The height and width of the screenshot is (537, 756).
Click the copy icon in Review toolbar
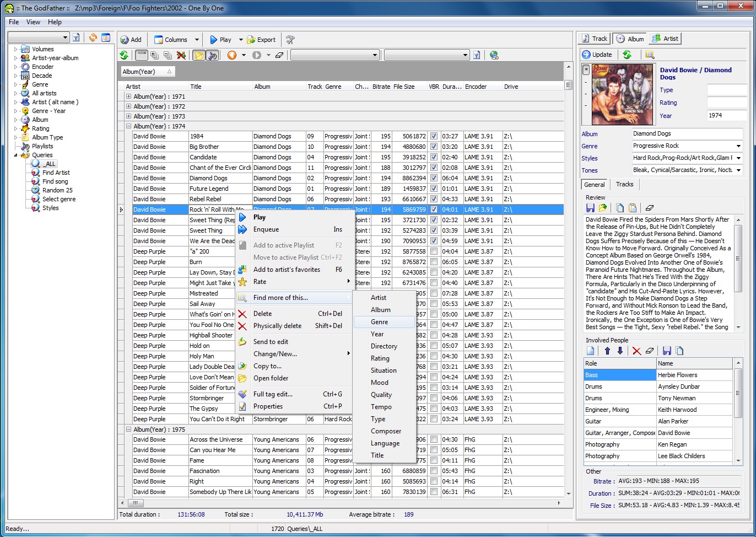click(x=620, y=208)
